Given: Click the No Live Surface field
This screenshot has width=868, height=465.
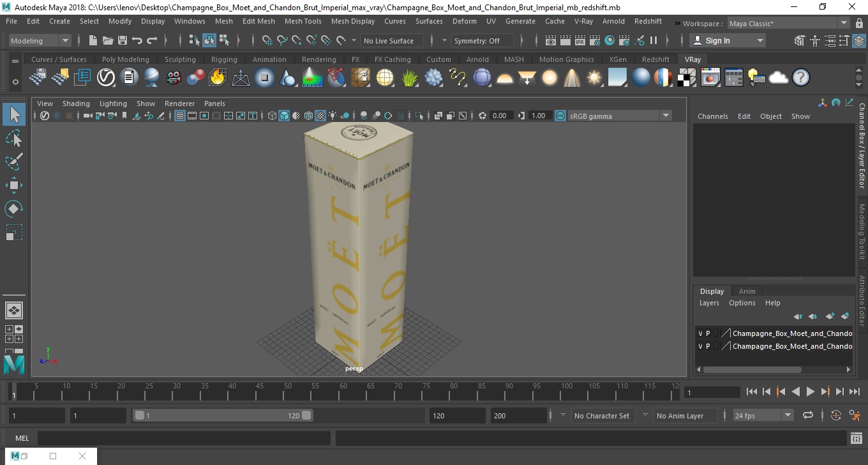Looking at the screenshot, I should [392, 41].
